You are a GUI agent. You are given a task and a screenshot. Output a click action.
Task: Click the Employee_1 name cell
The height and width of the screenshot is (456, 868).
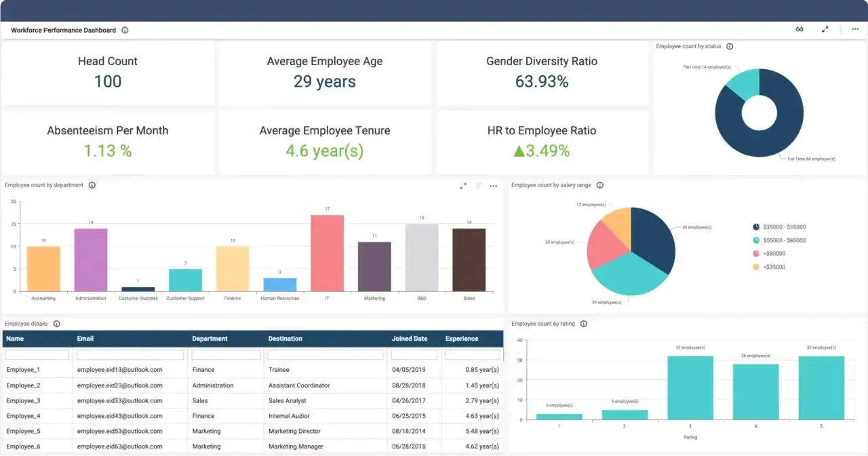click(x=37, y=370)
